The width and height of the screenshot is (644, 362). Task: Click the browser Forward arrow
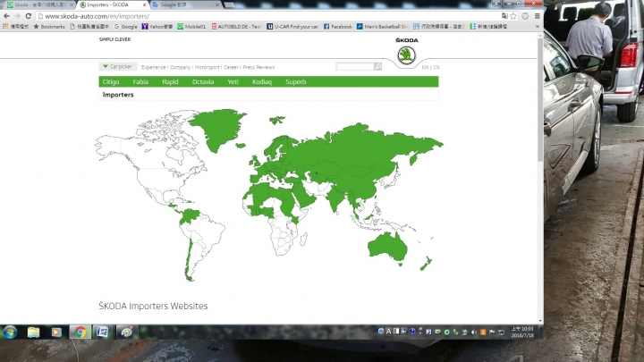click(x=17, y=16)
